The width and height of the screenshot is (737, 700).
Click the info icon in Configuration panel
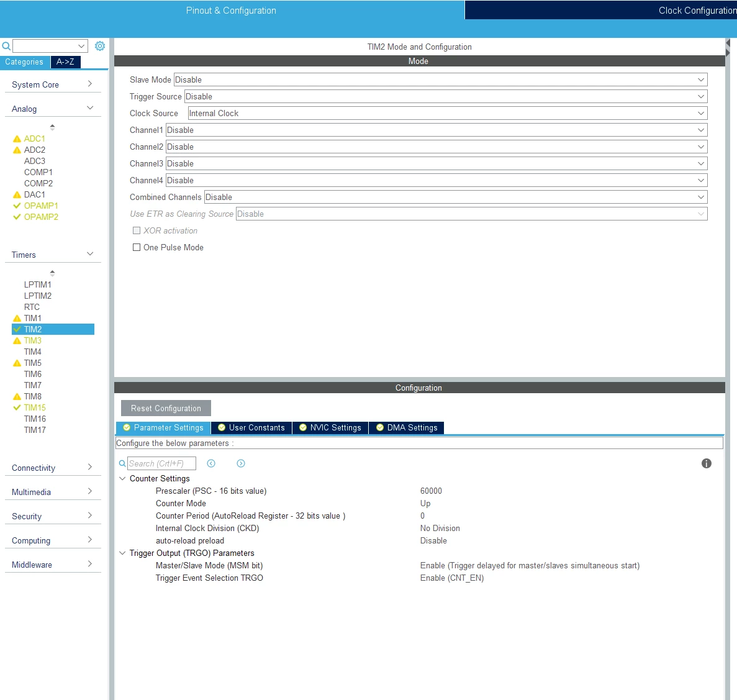pyautogui.click(x=706, y=463)
